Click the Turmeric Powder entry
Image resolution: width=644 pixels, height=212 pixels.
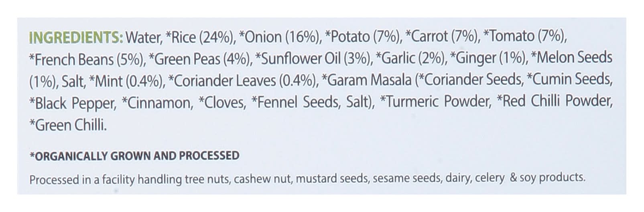tap(435, 103)
